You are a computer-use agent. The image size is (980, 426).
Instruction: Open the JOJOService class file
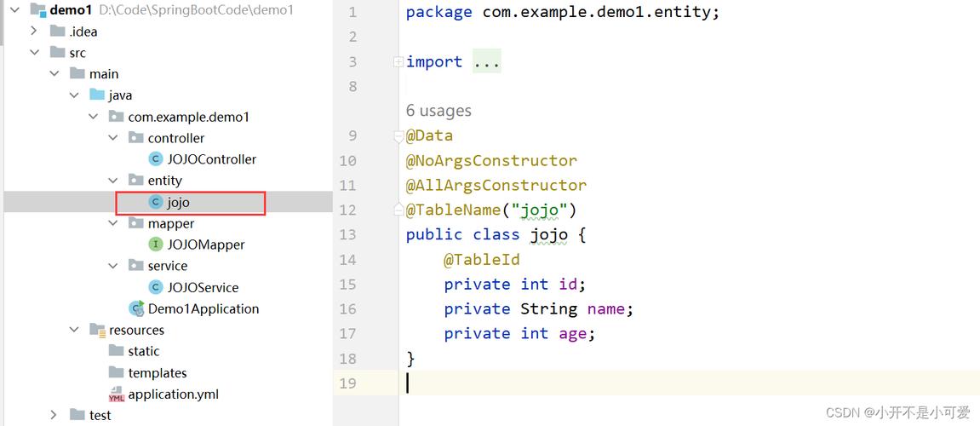coord(203,287)
